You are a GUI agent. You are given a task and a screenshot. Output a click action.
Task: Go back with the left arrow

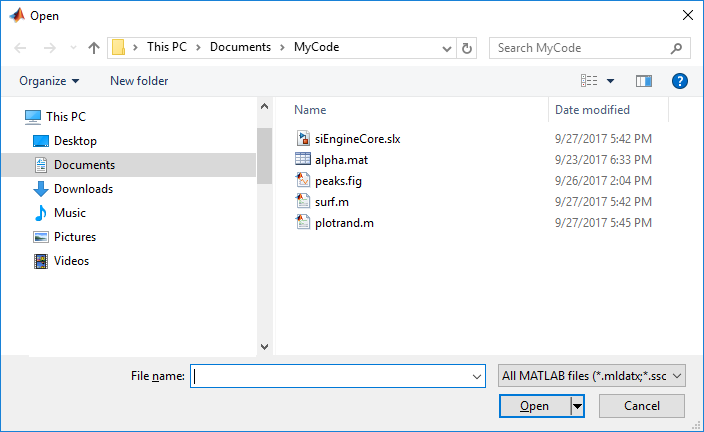click(20, 48)
